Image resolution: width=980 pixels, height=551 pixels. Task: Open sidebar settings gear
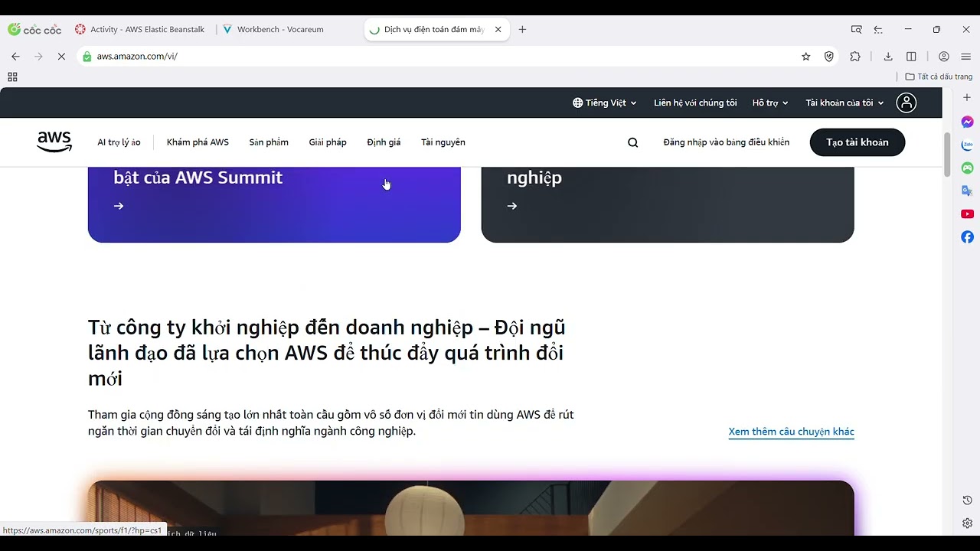point(968,523)
